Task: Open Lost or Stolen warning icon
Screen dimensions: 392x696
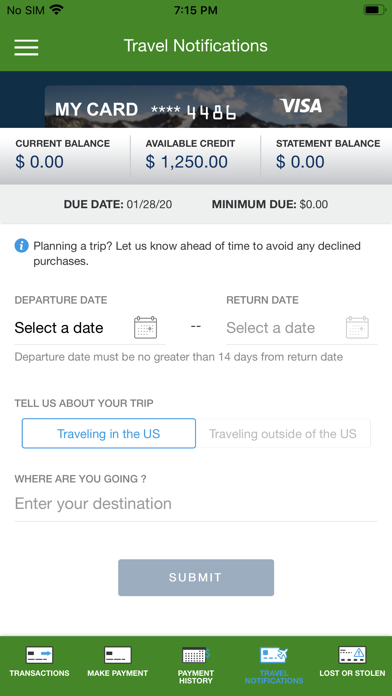Action: pos(352,655)
